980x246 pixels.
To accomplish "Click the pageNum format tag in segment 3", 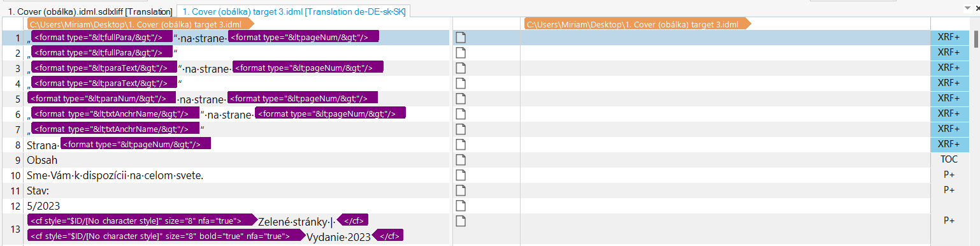I will [308, 68].
